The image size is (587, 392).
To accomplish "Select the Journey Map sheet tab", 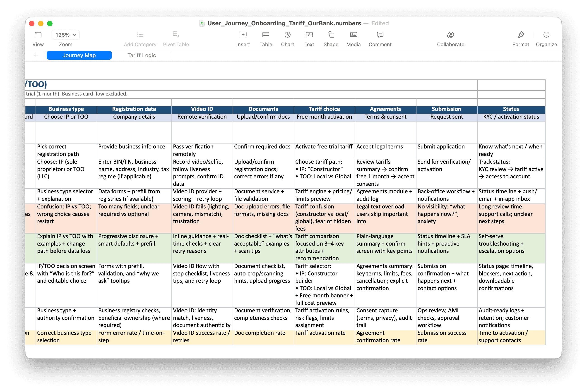I will pos(79,55).
